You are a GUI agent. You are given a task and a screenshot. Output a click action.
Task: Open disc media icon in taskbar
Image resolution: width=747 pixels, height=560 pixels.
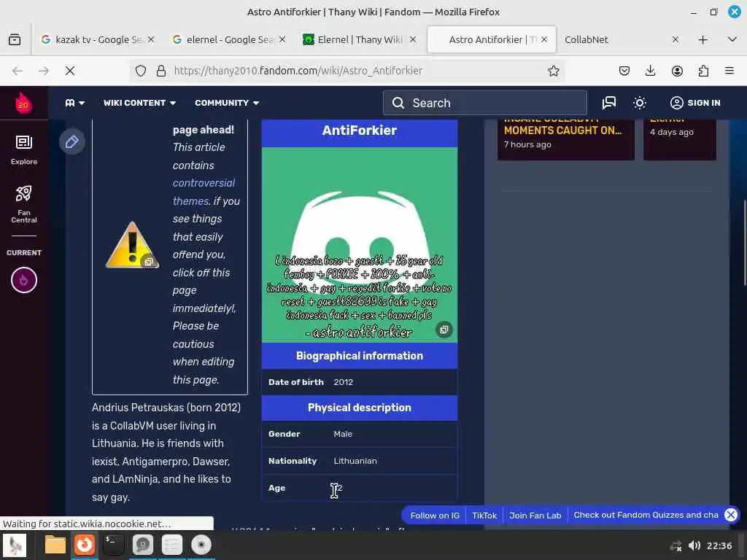coord(201,545)
